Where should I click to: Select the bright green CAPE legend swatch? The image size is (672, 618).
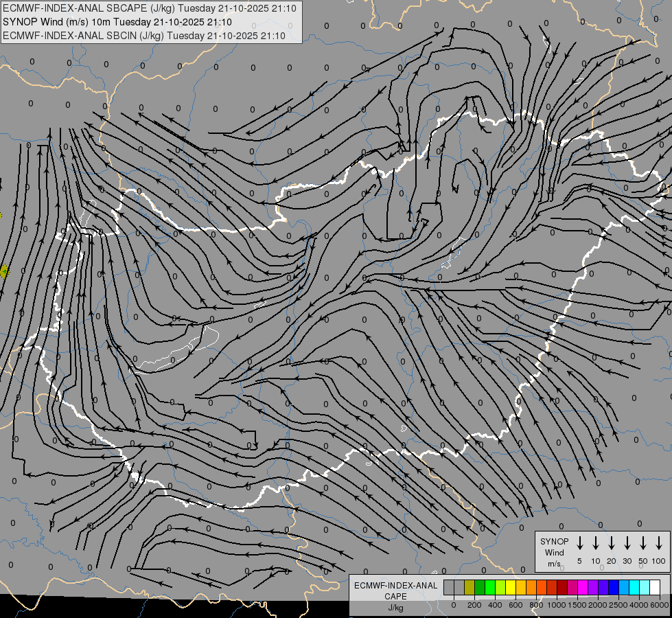(490, 588)
